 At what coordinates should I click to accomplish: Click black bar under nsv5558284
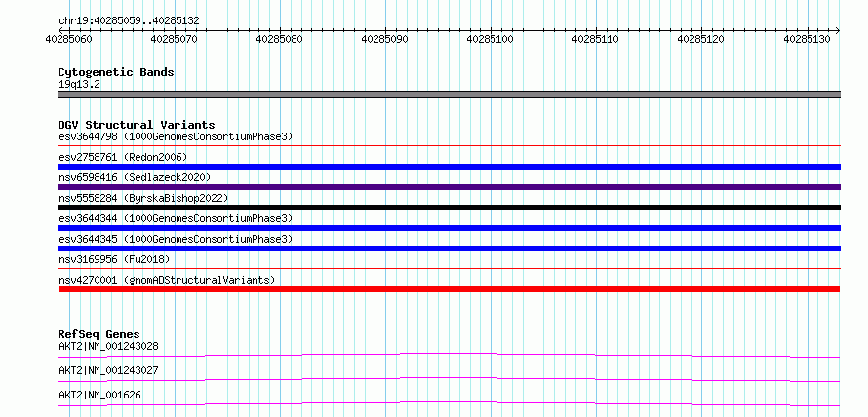point(449,208)
